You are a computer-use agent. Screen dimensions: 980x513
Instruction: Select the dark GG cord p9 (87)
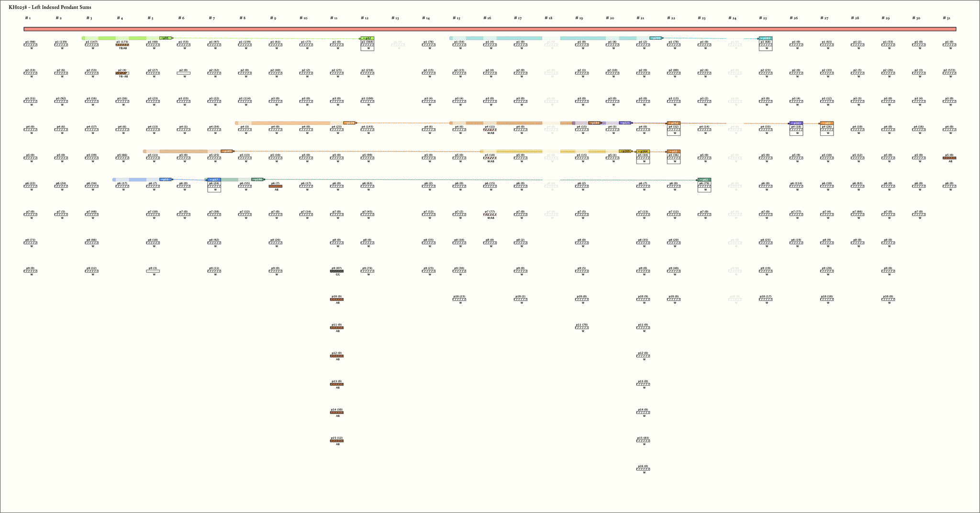[x=337, y=271]
